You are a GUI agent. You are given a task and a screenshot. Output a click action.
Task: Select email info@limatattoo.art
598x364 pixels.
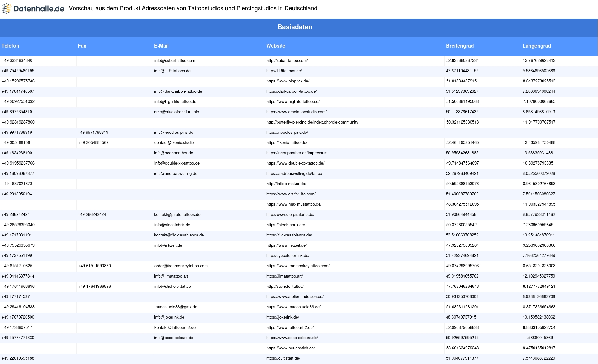click(171, 276)
